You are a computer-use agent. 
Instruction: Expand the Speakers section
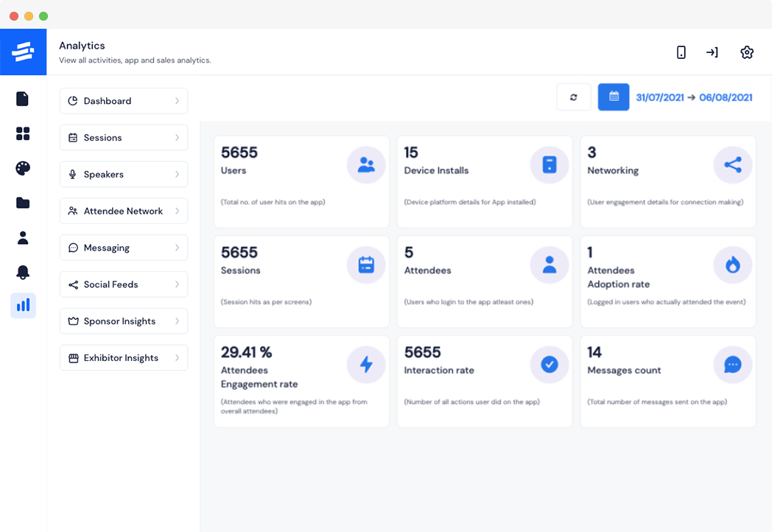coord(123,174)
